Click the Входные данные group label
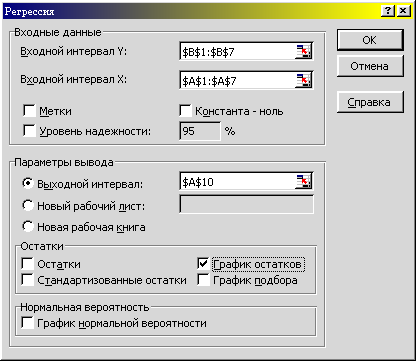Viewport: 416px width, 361px height. 58,32
